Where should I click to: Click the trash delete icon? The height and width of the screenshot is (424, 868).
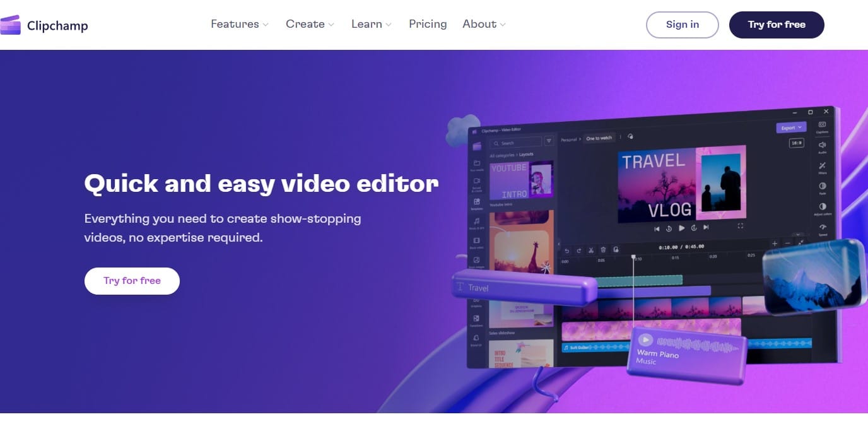point(603,249)
